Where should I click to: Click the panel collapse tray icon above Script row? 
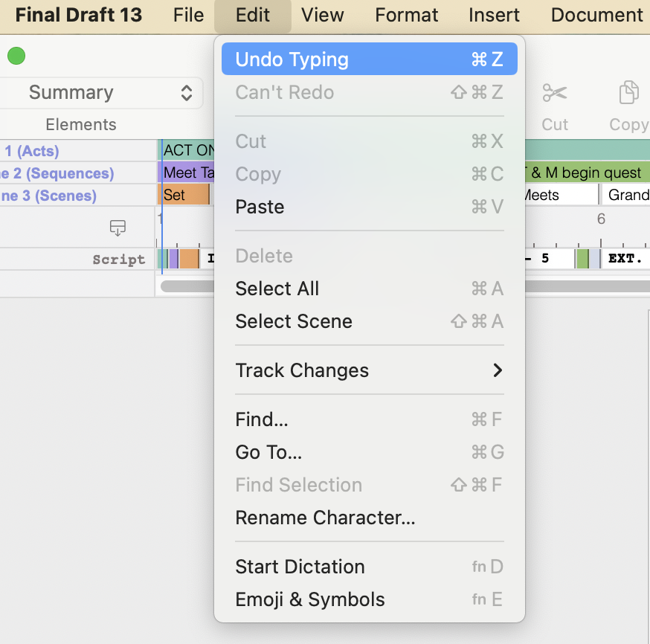pos(118,228)
